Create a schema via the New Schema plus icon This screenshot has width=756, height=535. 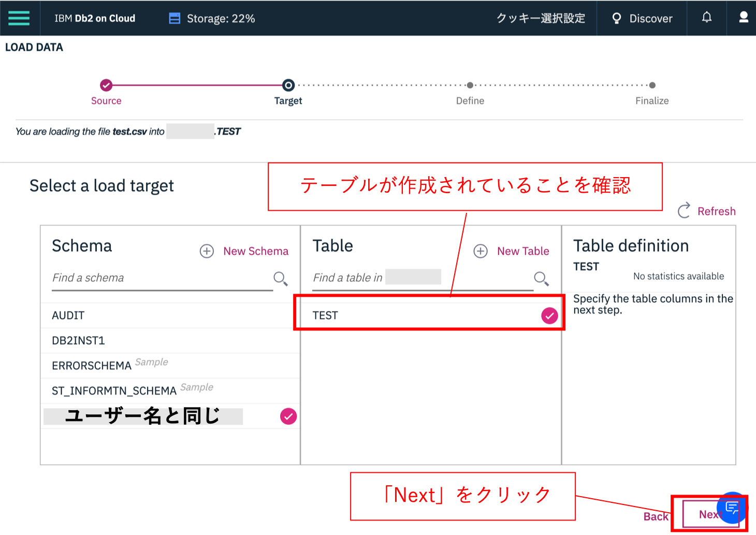click(x=207, y=251)
